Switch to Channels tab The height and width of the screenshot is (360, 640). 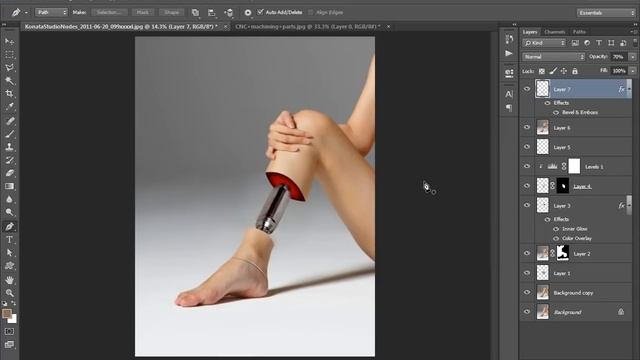[555, 32]
